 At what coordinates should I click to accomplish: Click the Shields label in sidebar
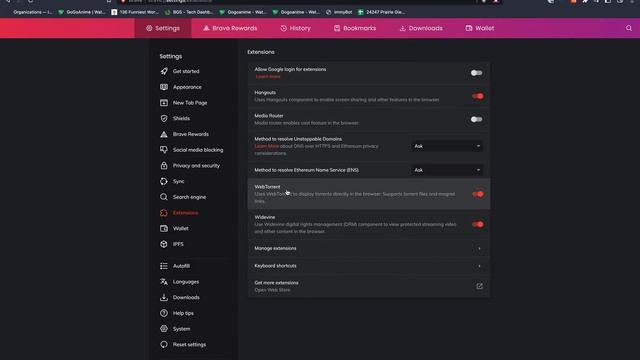click(181, 119)
